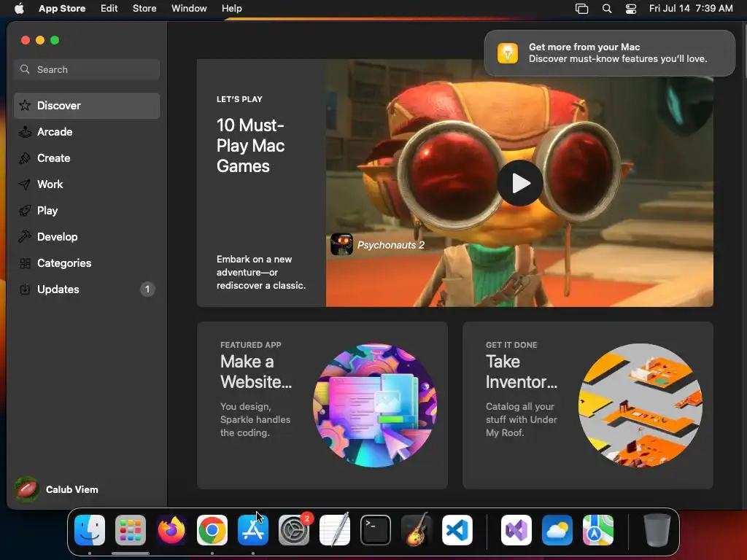This screenshot has width=747, height=560.
Task: Launch Visual Studio from the Dock
Action: (x=516, y=530)
